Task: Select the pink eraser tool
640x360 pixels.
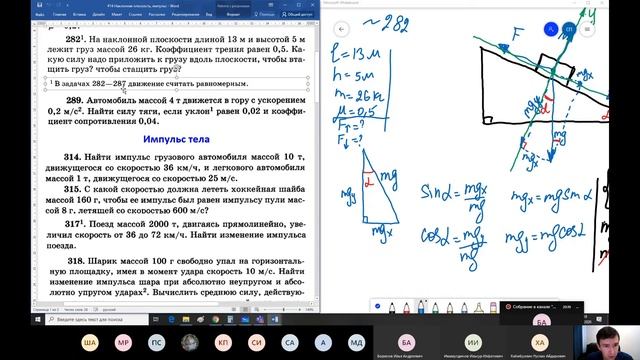Action: [x=493, y=307]
